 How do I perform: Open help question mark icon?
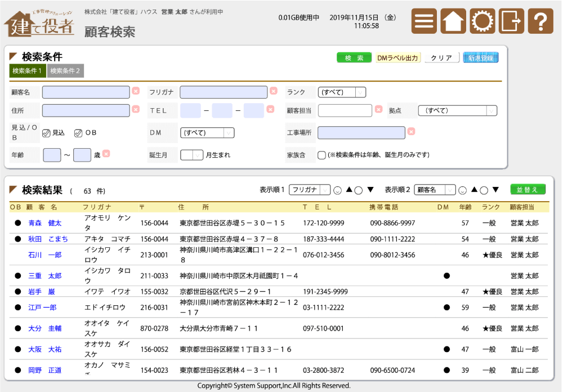pos(540,21)
